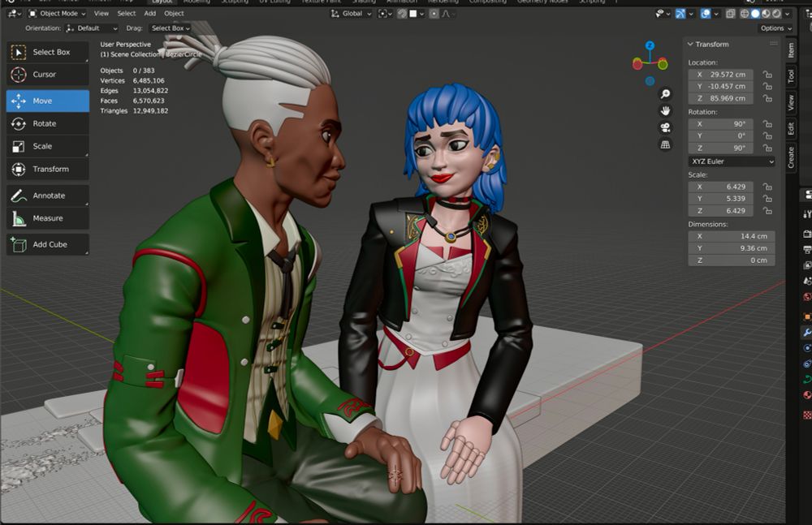The height and width of the screenshot is (525, 812).
Task: Open overlays options dropdown arrow
Action: [x=716, y=14]
